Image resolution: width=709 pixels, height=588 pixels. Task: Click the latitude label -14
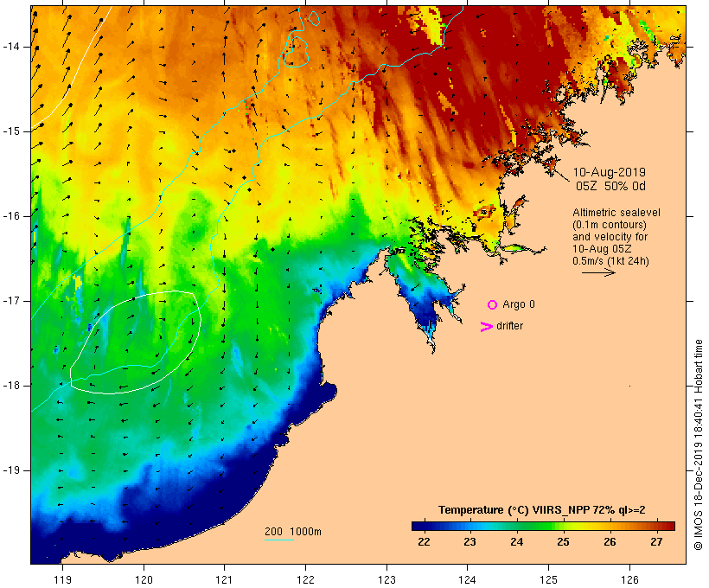tap(11, 47)
